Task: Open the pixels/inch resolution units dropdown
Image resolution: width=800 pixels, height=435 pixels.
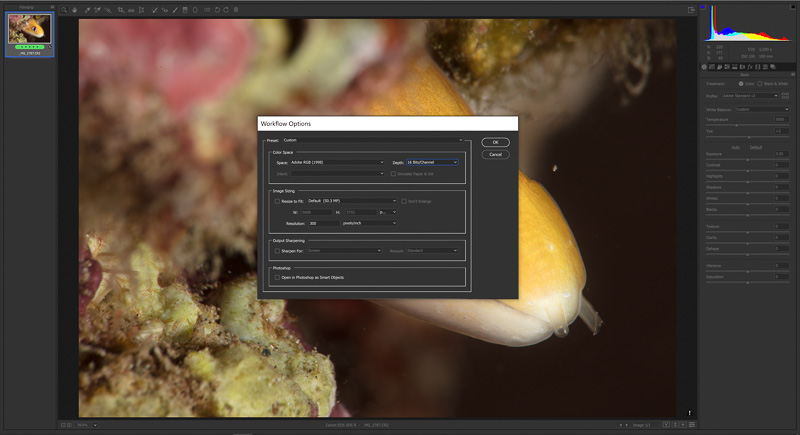Action: click(x=368, y=223)
